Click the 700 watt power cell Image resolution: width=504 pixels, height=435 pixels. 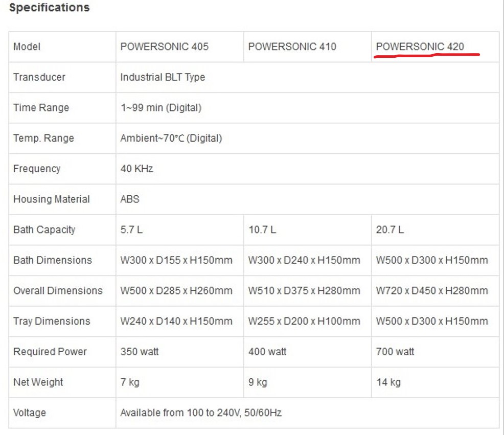[x=395, y=352]
